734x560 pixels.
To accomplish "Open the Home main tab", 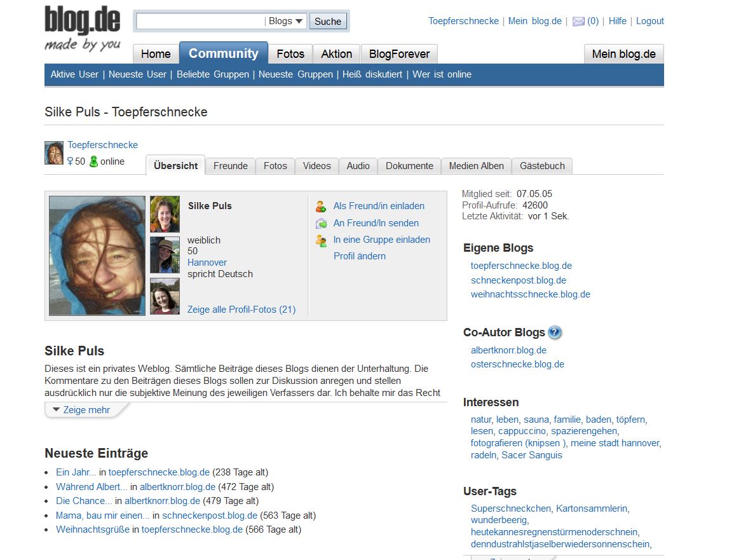I will click(156, 54).
